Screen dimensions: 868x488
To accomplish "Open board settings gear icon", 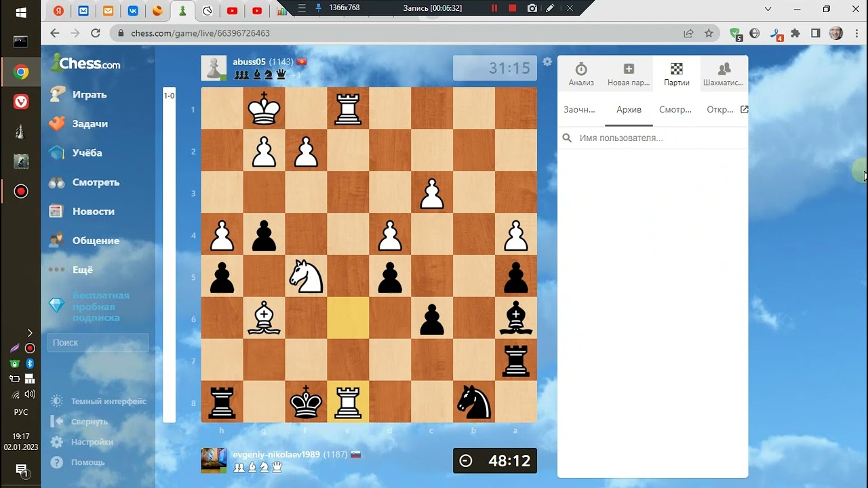I will tap(547, 62).
